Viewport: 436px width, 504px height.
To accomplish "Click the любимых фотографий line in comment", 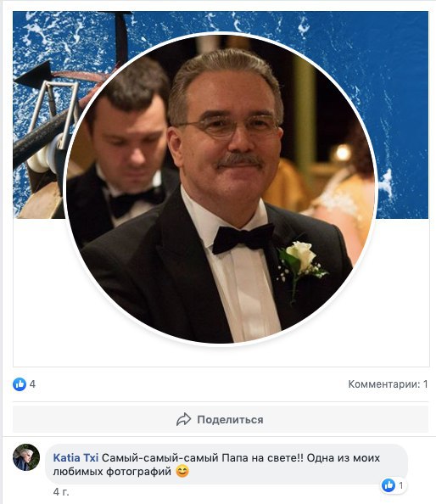I will tap(112, 472).
